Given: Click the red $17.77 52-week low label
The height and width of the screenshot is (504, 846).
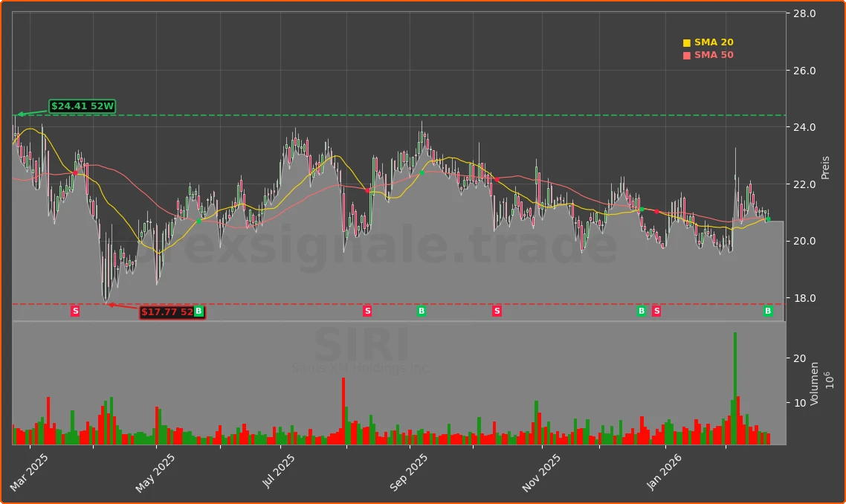Looking at the screenshot, I should (x=167, y=312).
